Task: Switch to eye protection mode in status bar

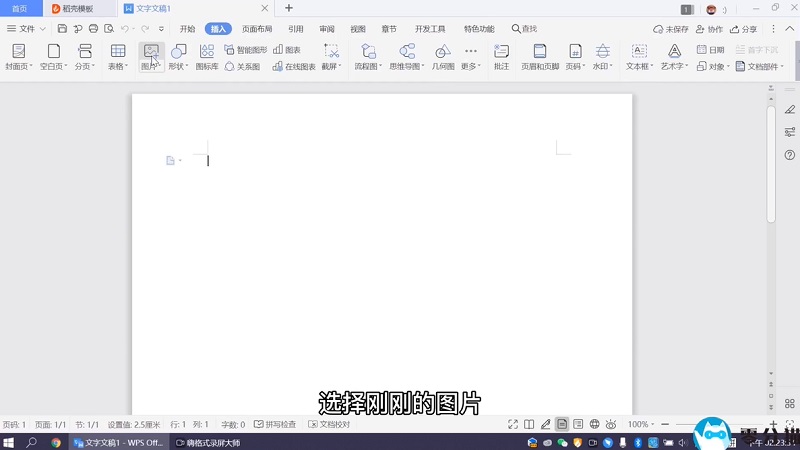Action: coord(610,425)
